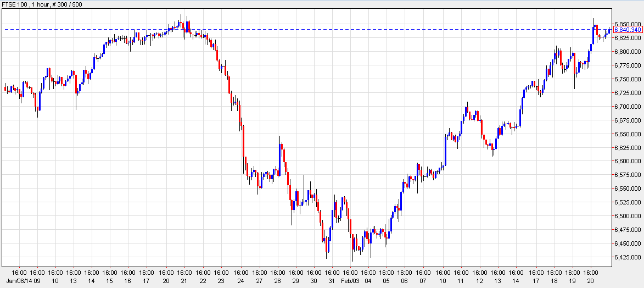Click the 6,425.000 price axis label
This screenshot has height=288, width=644.
(628, 257)
